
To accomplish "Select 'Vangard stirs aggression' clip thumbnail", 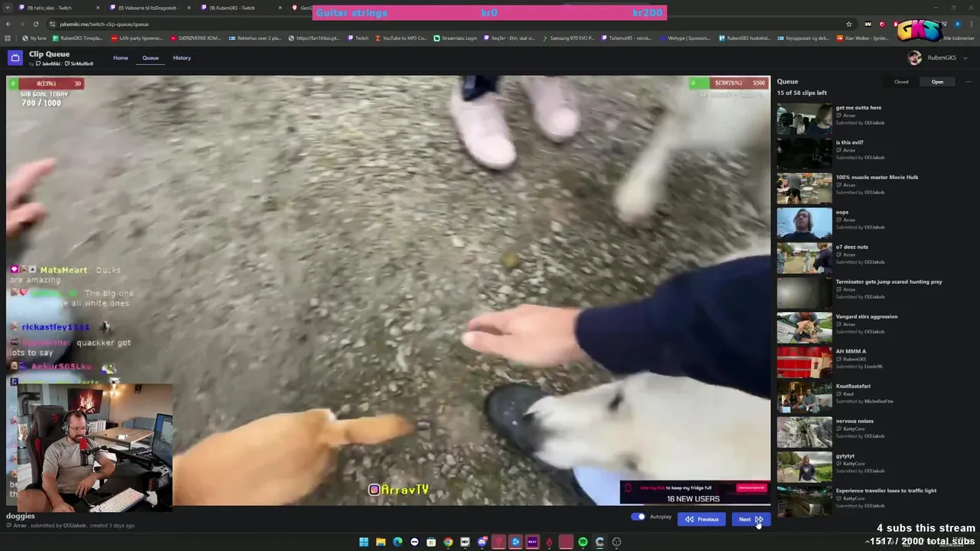I will [x=804, y=328].
